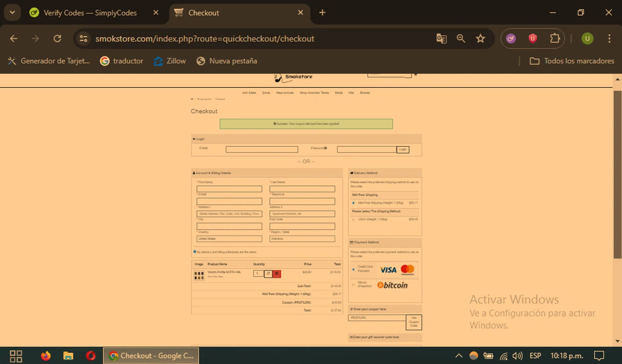Expand the tab search dropdown arrow

[x=12, y=12]
